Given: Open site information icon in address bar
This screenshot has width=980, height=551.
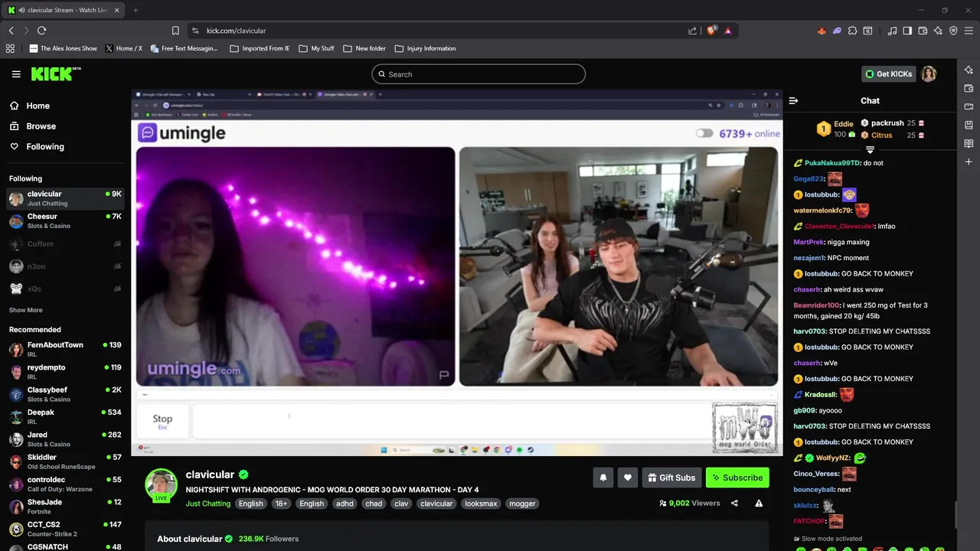Looking at the screenshot, I should pyautogui.click(x=195, y=31).
